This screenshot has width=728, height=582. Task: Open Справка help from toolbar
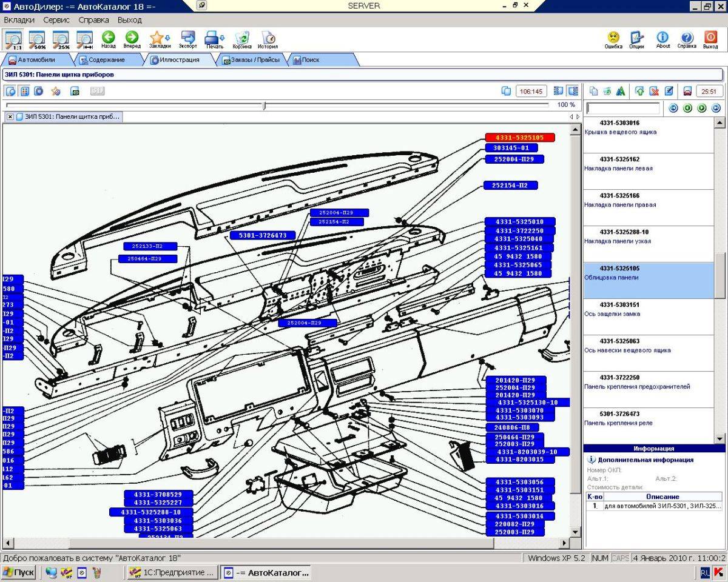click(687, 39)
